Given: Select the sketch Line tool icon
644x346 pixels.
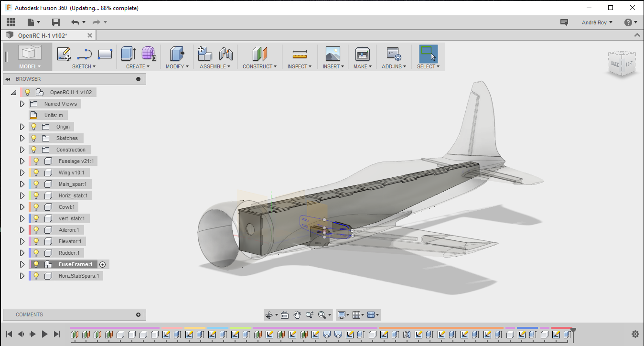Looking at the screenshot, I should [x=85, y=54].
